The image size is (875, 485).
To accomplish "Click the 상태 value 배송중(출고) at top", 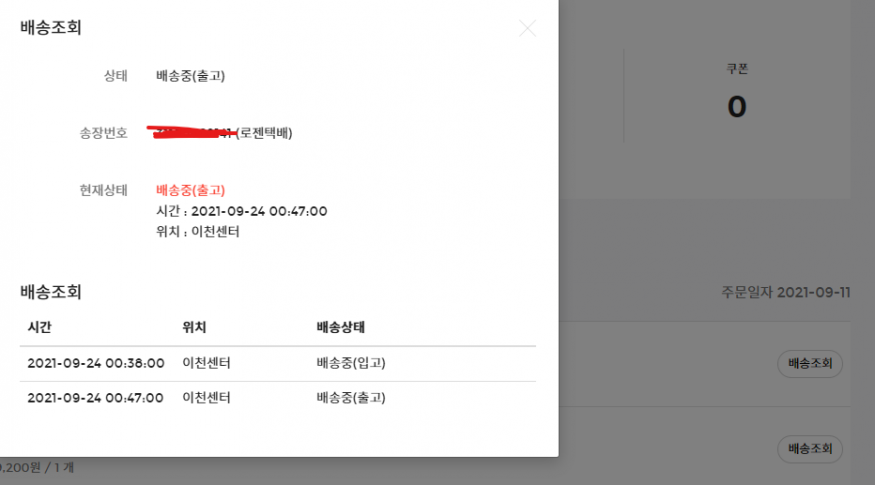I will [x=198, y=75].
